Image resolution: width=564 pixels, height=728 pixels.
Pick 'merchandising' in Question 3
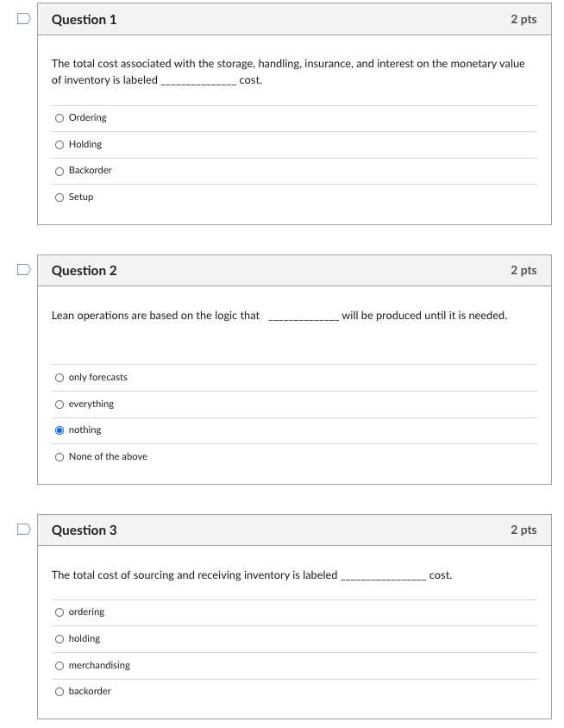60,665
